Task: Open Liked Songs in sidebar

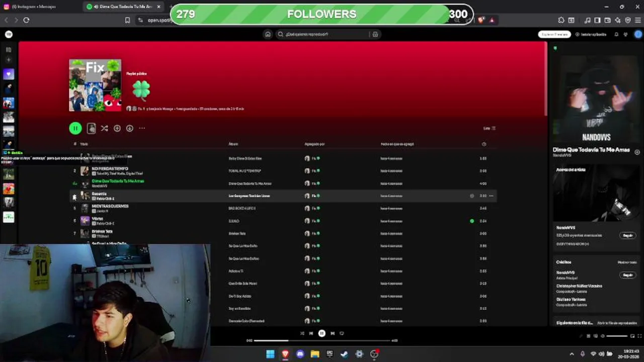Action: point(9,74)
